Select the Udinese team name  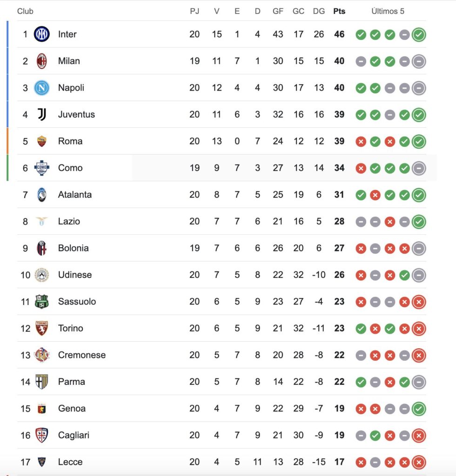click(75, 275)
